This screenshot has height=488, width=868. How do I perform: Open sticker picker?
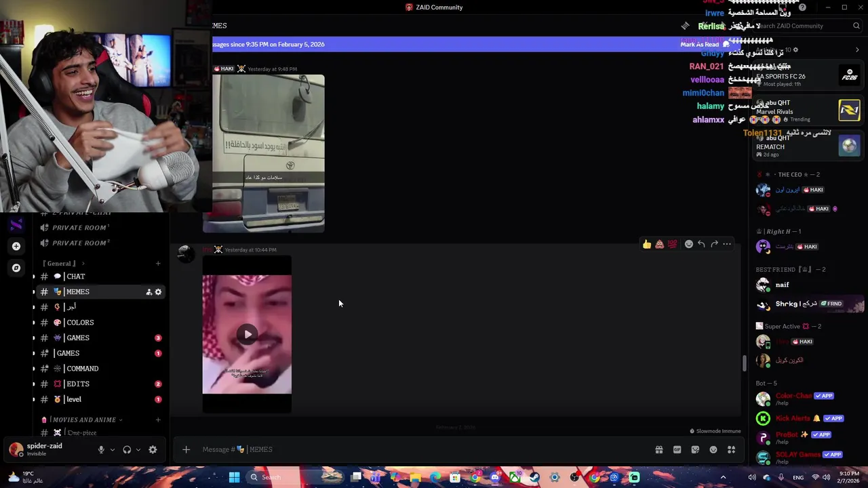695,449
